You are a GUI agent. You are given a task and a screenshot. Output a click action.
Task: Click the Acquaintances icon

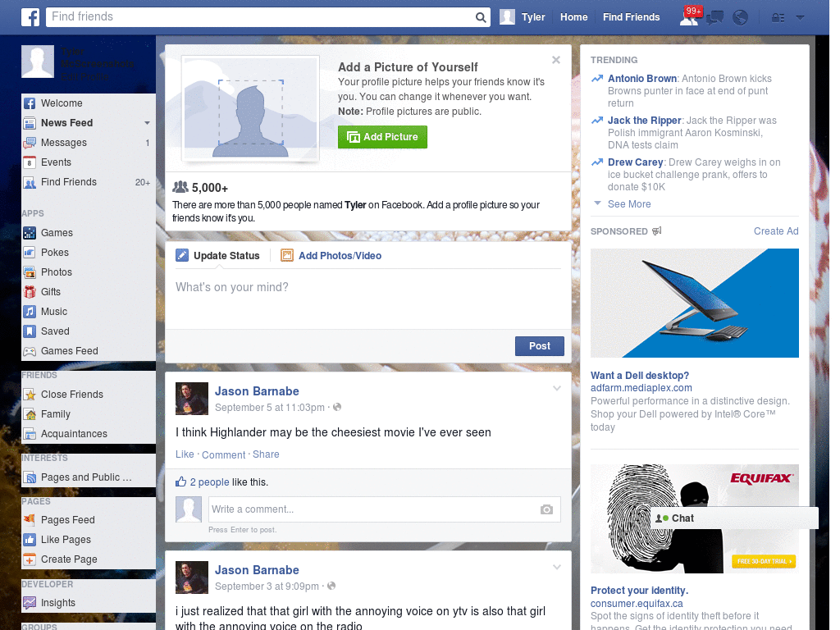click(30, 434)
